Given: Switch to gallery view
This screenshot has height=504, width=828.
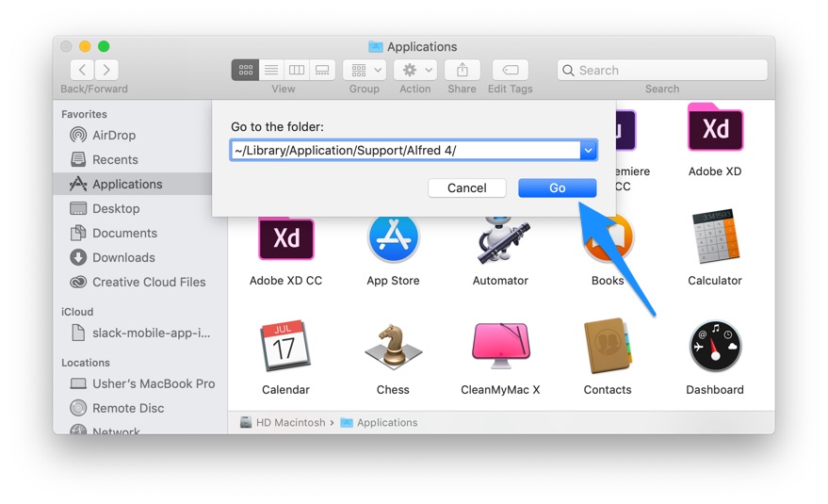Looking at the screenshot, I should (x=322, y=70).
